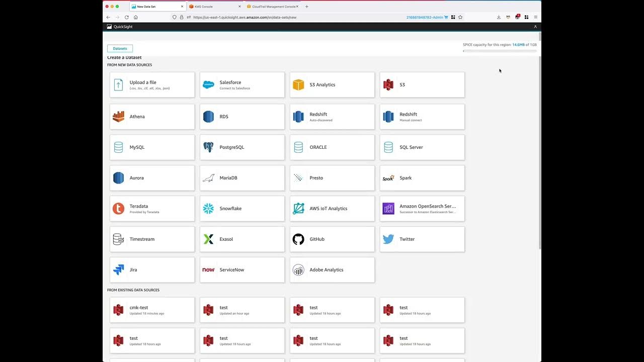Click the red-badged extension icon in toolbar
The image size is (644, 362).
pyautogui.click(x=517, y=17)
